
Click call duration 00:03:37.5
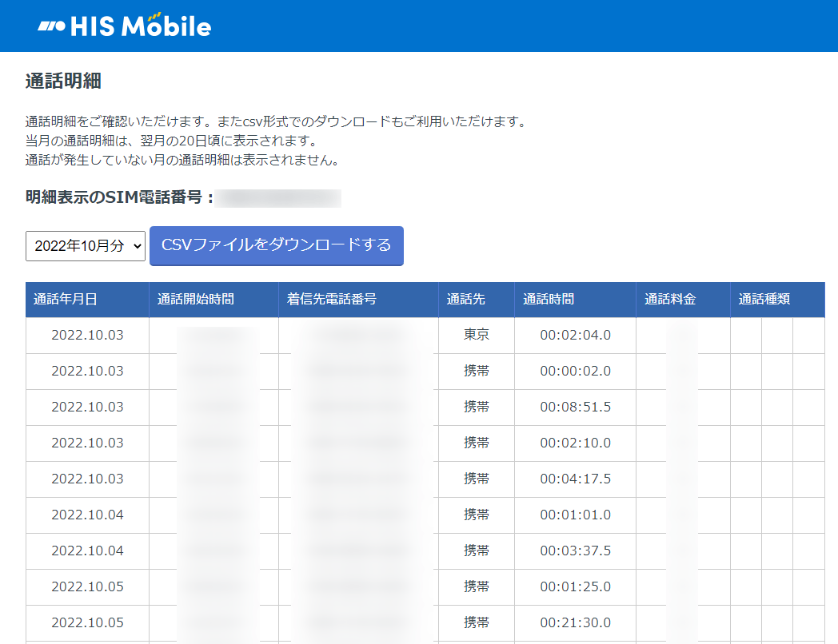coord(575,551)
